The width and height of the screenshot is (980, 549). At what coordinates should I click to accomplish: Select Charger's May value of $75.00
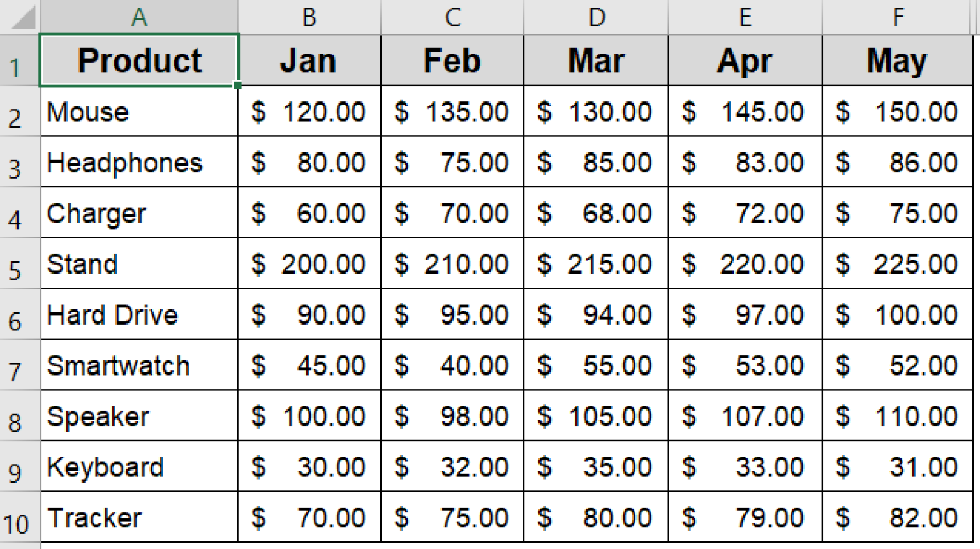(x=898, y=213)
